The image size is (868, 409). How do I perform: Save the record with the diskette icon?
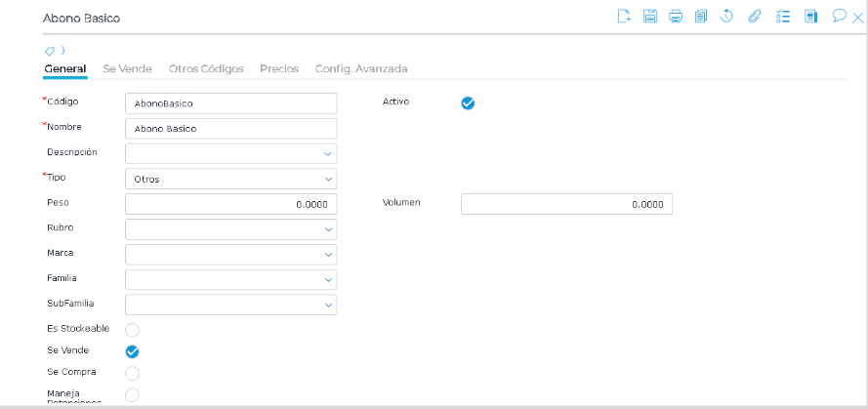tap(650, 16)
